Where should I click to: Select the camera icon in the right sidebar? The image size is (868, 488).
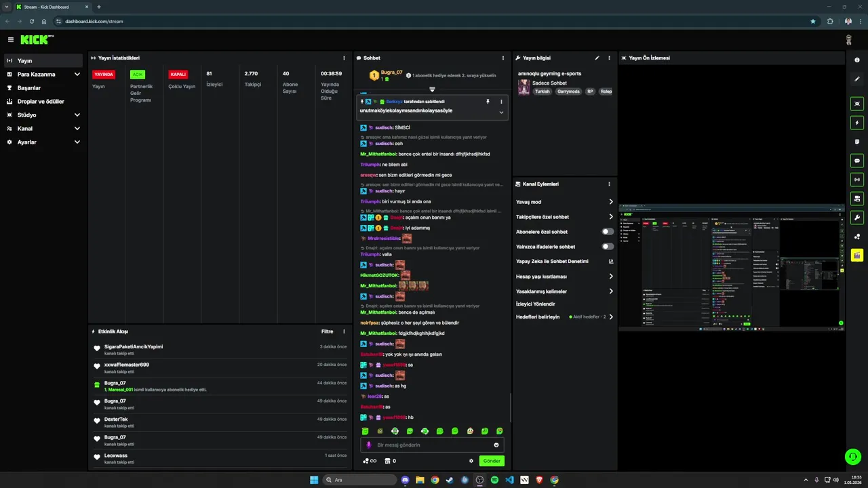tap(857, 199)
